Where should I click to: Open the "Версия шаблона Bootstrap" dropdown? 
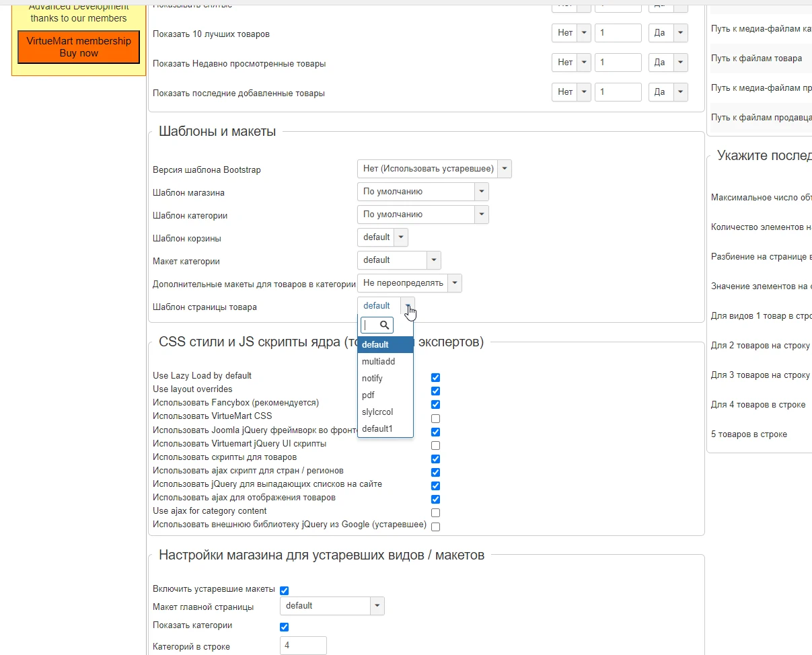coord(504,169)
